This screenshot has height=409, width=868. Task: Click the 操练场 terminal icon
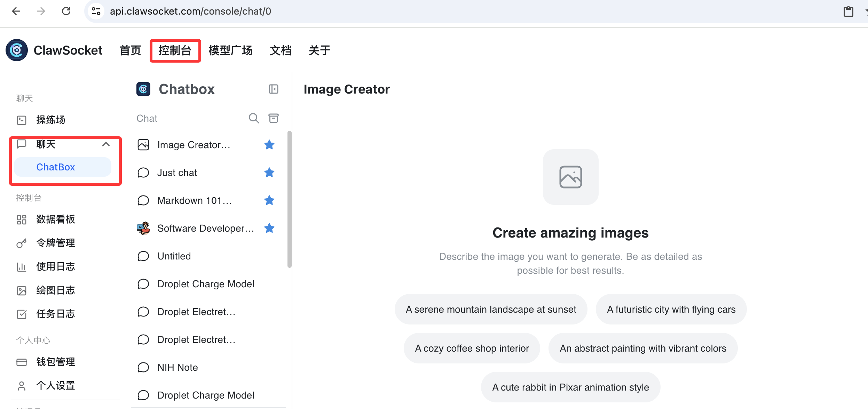coord(22,120)
